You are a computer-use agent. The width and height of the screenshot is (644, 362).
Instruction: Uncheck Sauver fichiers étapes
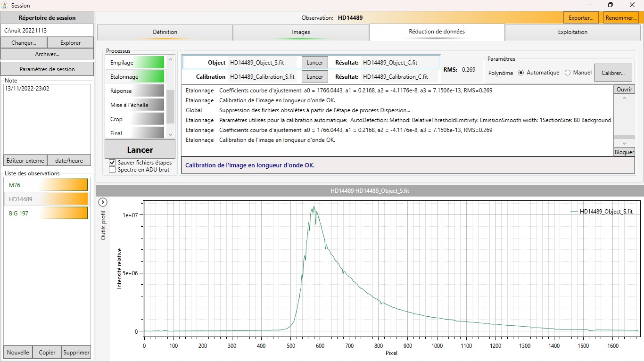112,163
